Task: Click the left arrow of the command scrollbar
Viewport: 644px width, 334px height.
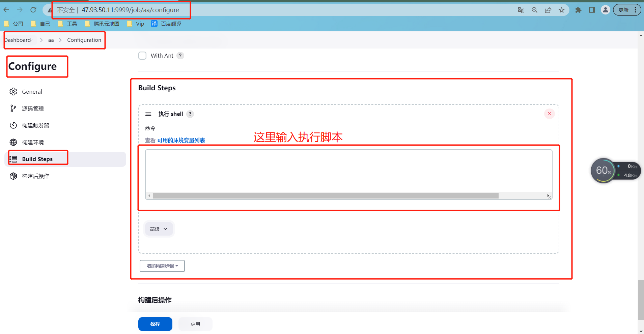Action: (149, 196)
